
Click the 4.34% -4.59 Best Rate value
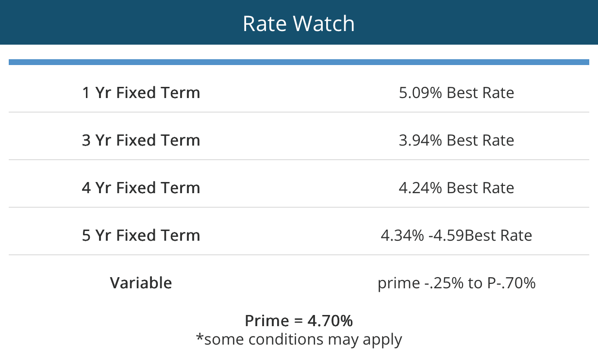[456, 235]
